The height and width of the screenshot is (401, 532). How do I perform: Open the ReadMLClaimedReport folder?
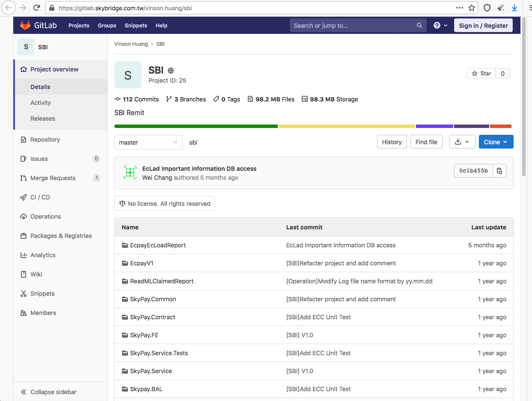[x=162, y=281]
